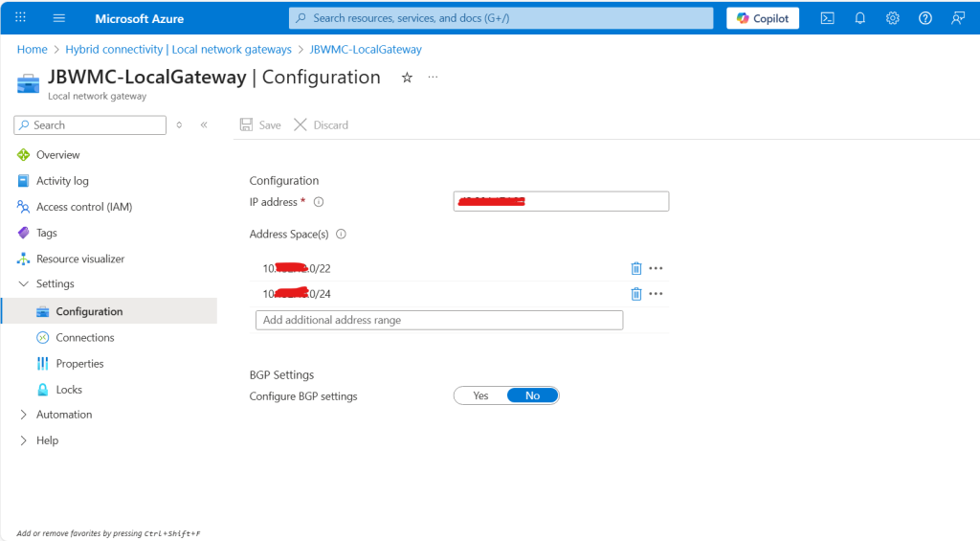Set Configure BGP settings to No

click(x=532, y=395)
